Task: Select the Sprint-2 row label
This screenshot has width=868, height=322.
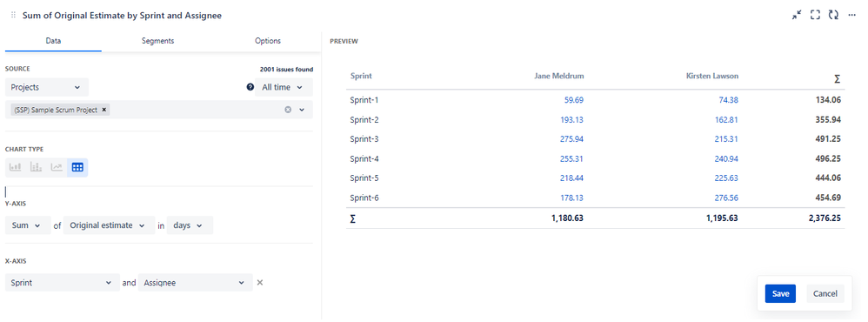Action: (x=364, y=120)
